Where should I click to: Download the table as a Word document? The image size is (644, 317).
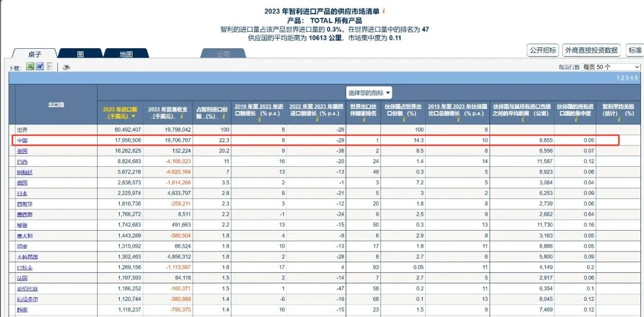click(x=39, y=66)
